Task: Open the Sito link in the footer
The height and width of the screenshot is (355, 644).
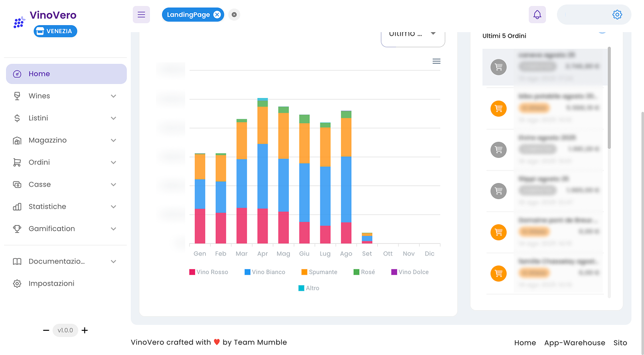Action: coord(620,342)
